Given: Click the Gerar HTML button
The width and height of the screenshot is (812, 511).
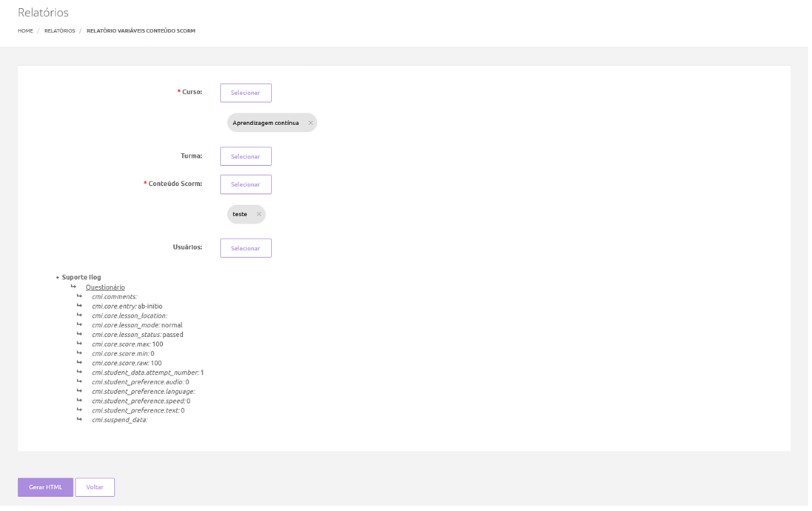Looking at the screenshot, I should pos(45,487).
